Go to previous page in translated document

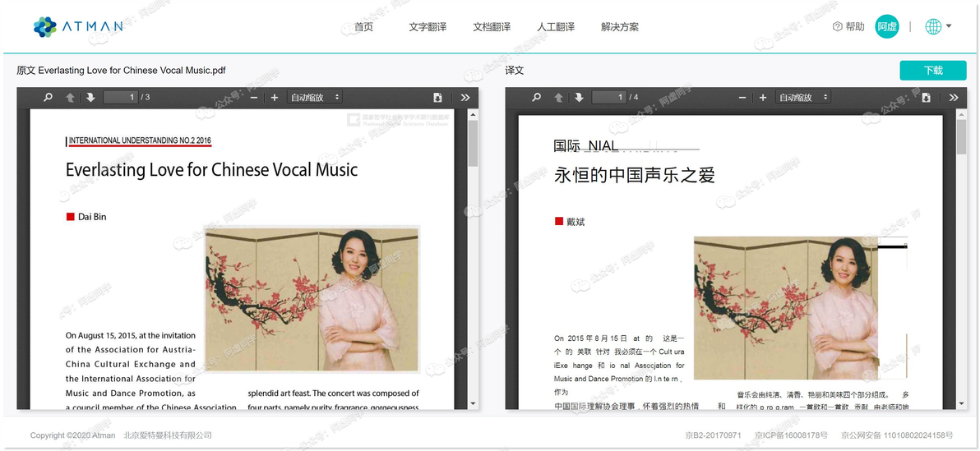click(559, 98)
